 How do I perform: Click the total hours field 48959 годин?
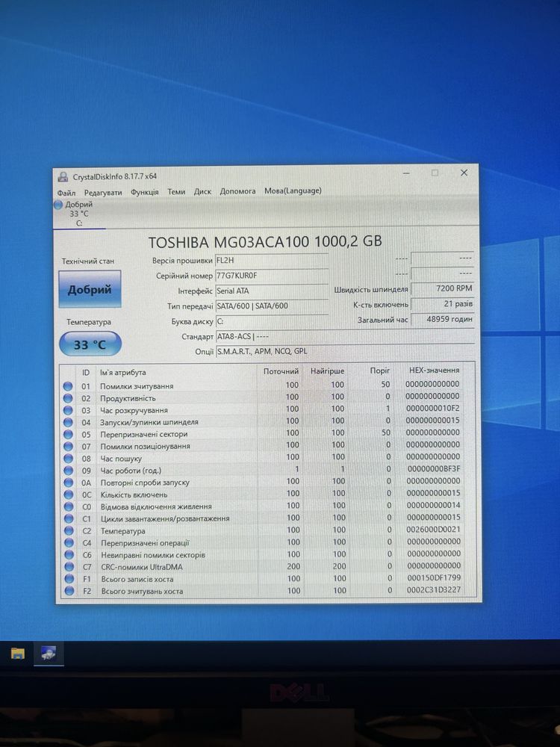(442, 319)
